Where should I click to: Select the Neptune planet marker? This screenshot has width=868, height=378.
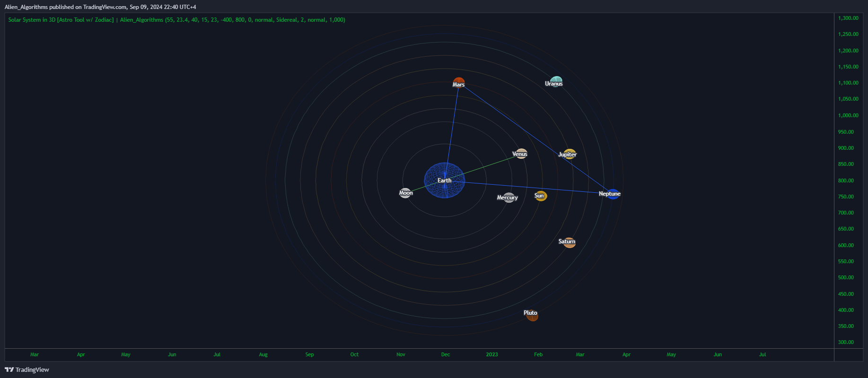click(x=613, y=194)
